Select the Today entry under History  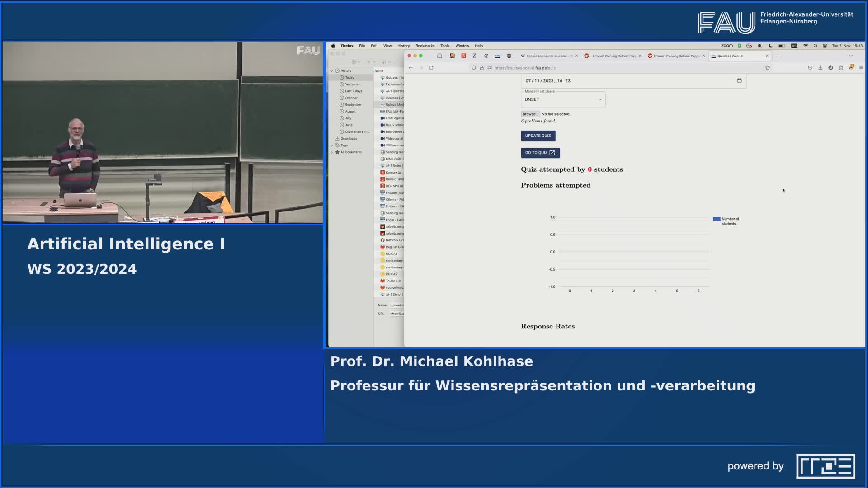pos(349,77)
